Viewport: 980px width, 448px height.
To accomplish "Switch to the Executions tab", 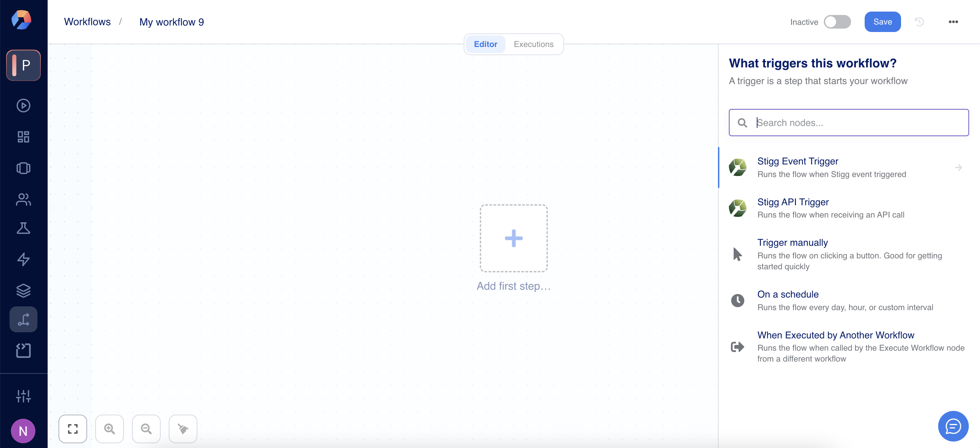I will pos(533,44).
